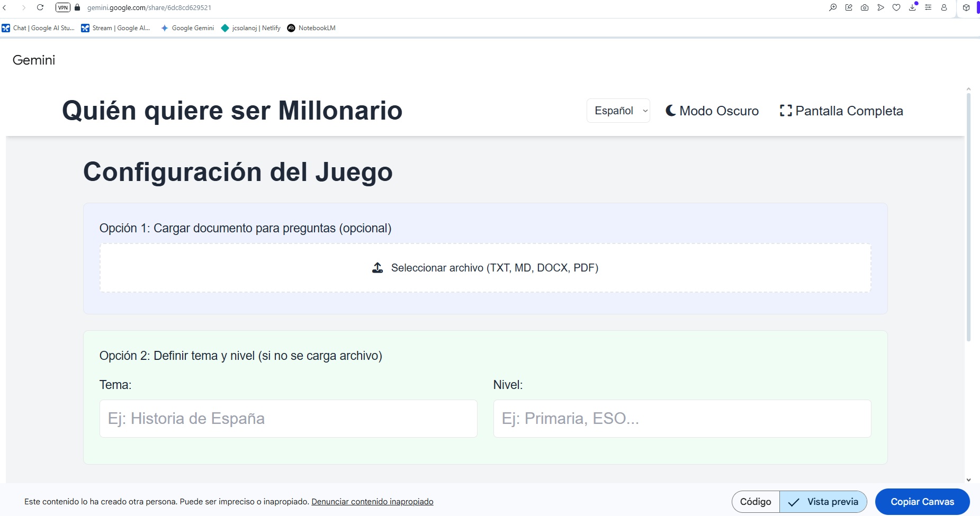Click the fullscreen brackets icon

coord(786,111)
